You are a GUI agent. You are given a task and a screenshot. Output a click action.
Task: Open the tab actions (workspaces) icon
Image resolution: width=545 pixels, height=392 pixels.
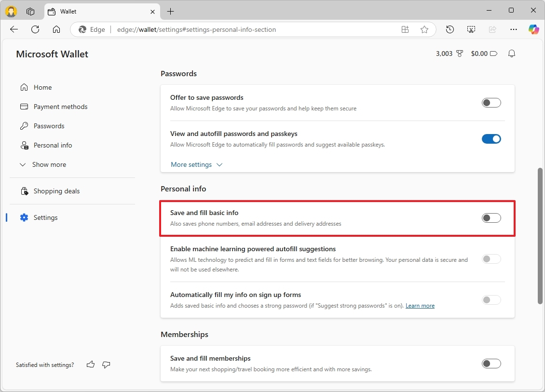pyautogui.click(x=30, y=12)
